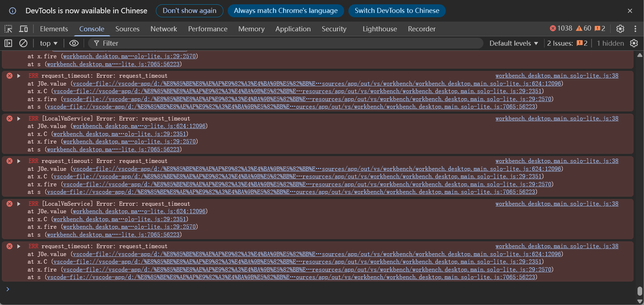Click the red error count 1038 indicator
Viewport: 644px width, 305px height.
561,28
